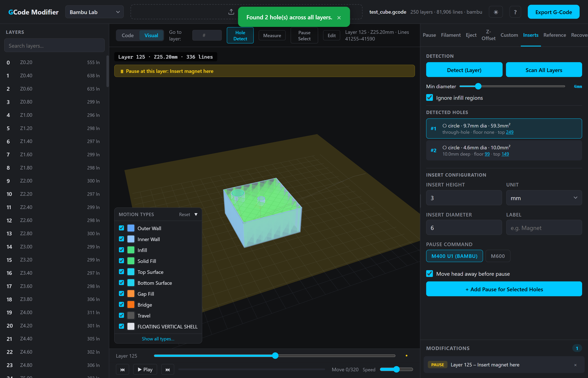The width and height of the screenshot is (588, 378).
Task: Click the Top Surface color swatch
Action: 131,272
